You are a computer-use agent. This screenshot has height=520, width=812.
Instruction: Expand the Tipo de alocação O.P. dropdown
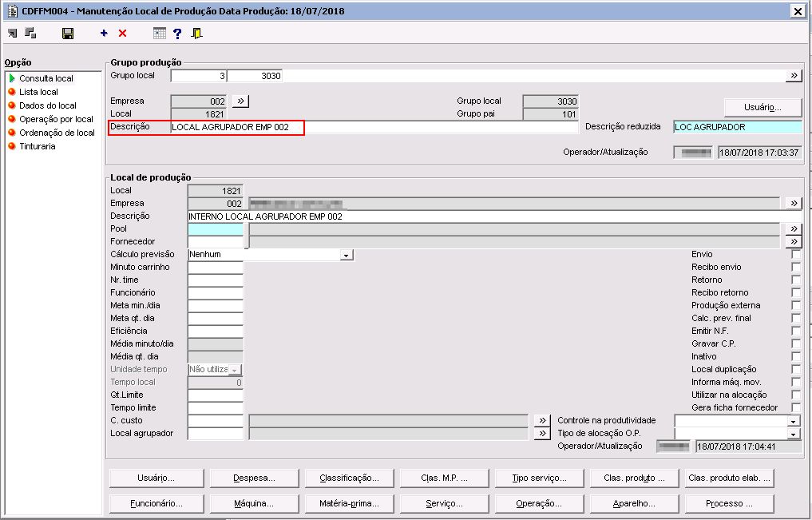pyautogui.click(x=794, y=434)
